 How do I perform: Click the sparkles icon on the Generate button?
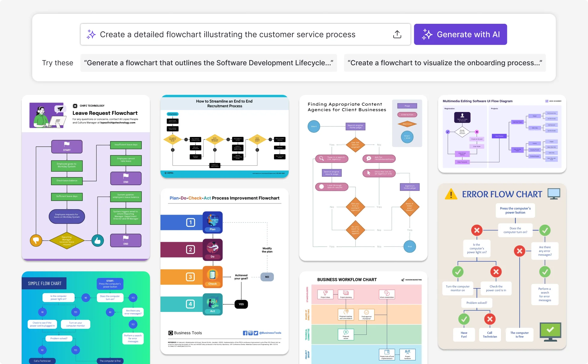[427, 34]
